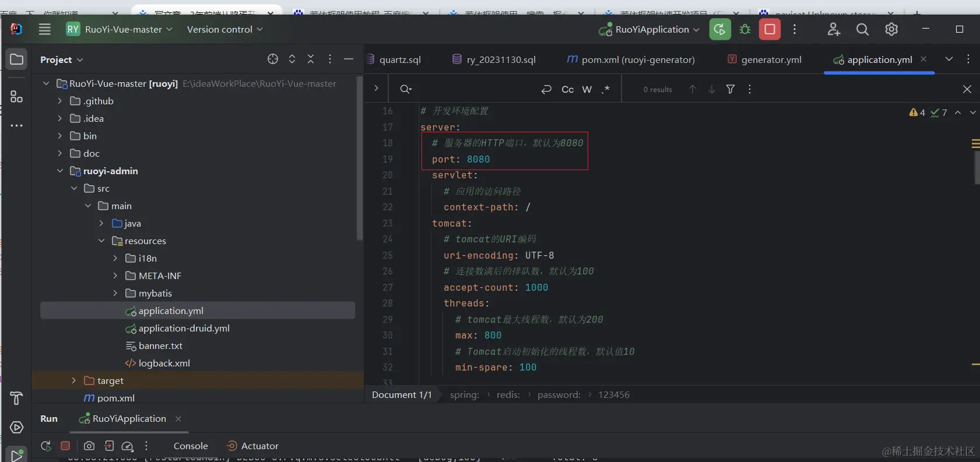
Task: Toggle Match Case option in search bar
Action: click(x=567, y=89)
